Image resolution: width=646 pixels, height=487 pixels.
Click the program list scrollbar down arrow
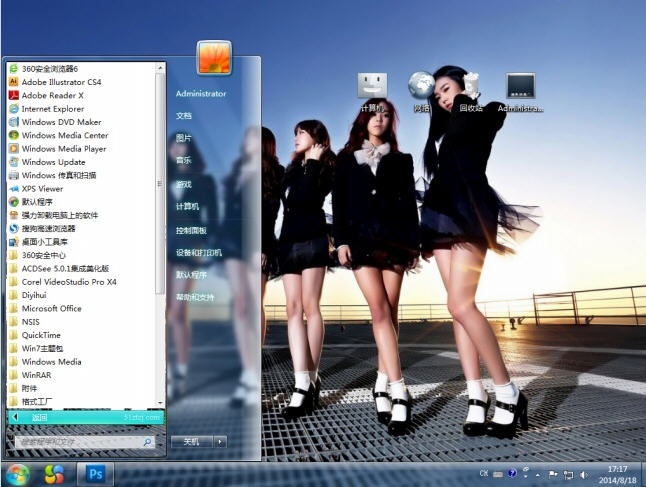point(160,403)
